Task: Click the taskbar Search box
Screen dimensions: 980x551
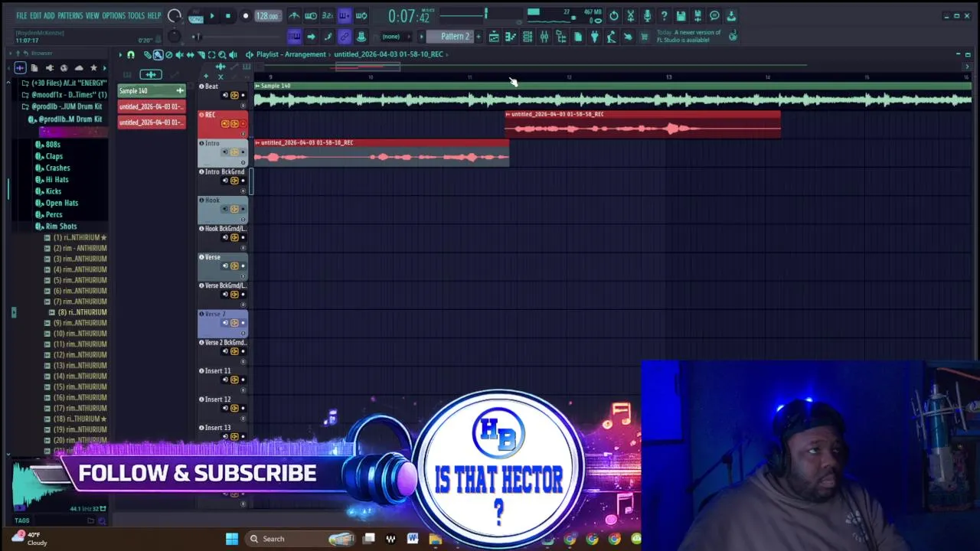Action: (301, 539)
